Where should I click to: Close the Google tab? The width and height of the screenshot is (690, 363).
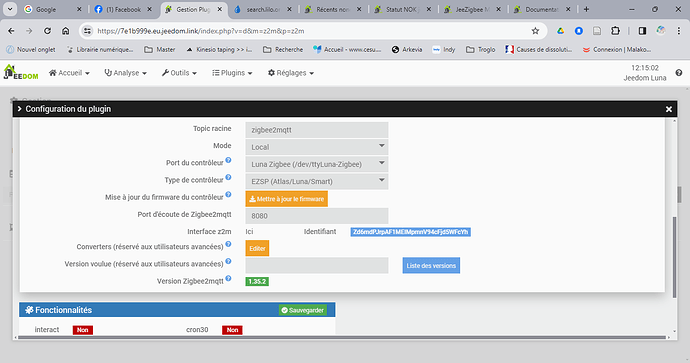click(x=79, y=9)
